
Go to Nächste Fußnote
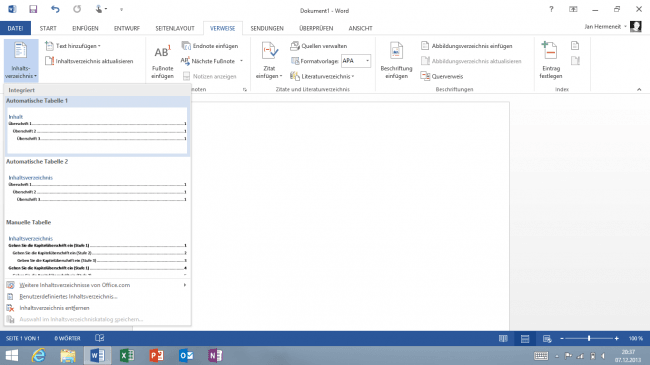[x=209, y=61]
